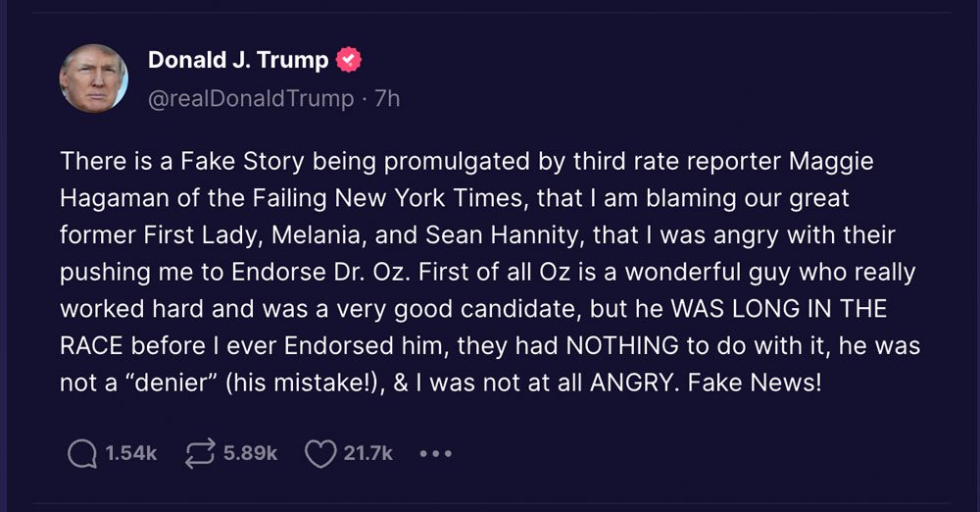The height and width of the screenshot is (512, 980).
Task: Click the quoted word "denier"
Action: (171, 382)
